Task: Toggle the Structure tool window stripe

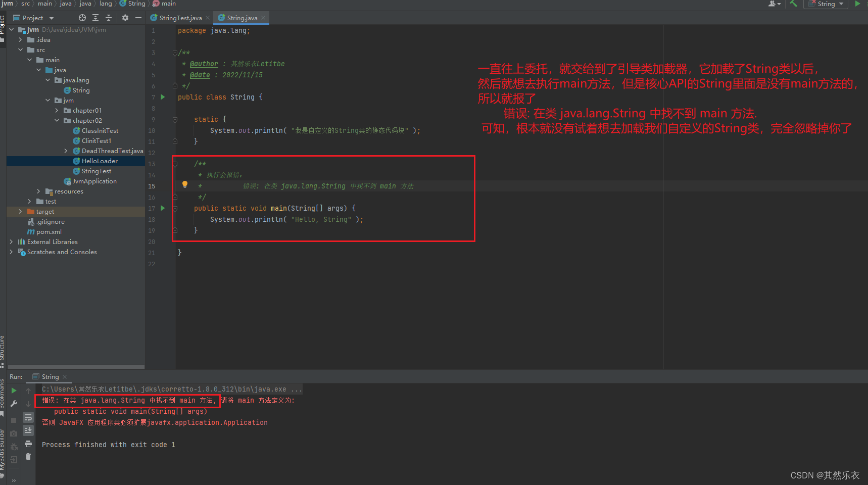Action: point(3,349)
